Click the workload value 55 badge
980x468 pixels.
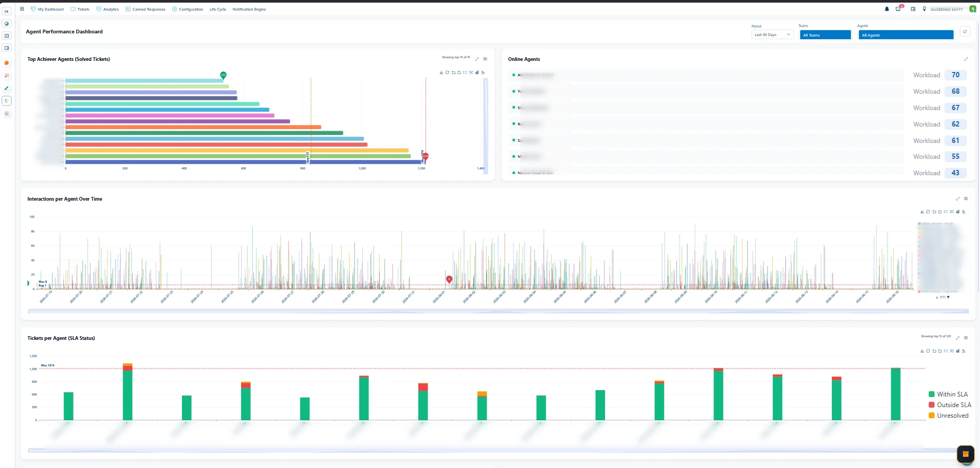click(955, 157)
